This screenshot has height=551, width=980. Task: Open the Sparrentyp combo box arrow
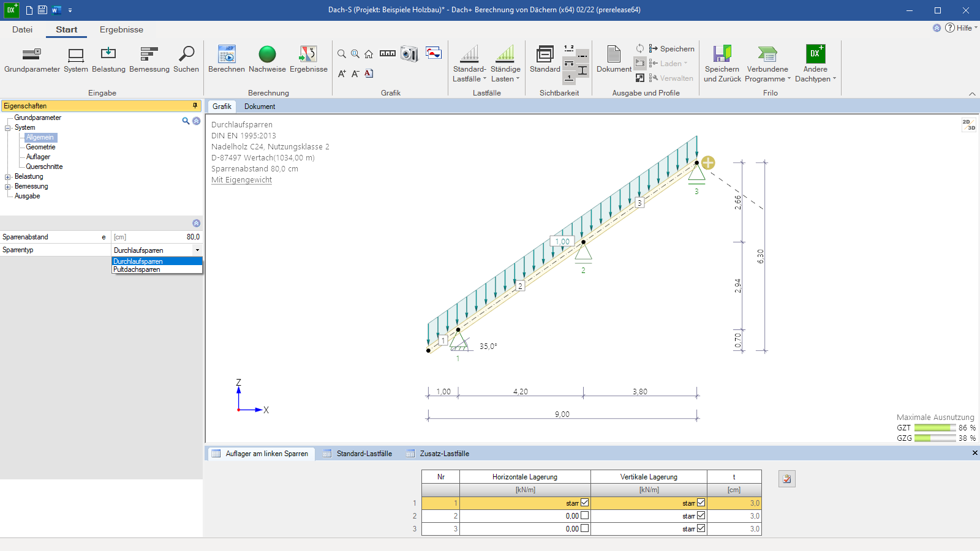(197, 250)
